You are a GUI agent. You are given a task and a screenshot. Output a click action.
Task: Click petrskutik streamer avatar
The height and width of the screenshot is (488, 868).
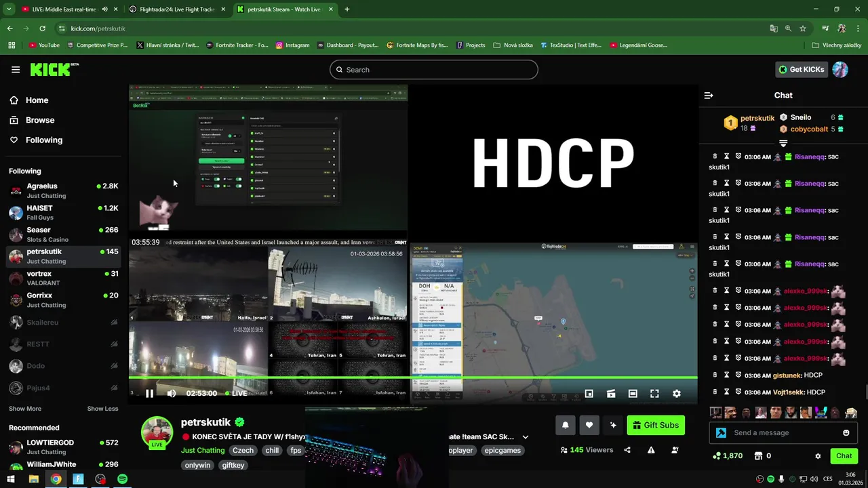click(x=157, y=432)
